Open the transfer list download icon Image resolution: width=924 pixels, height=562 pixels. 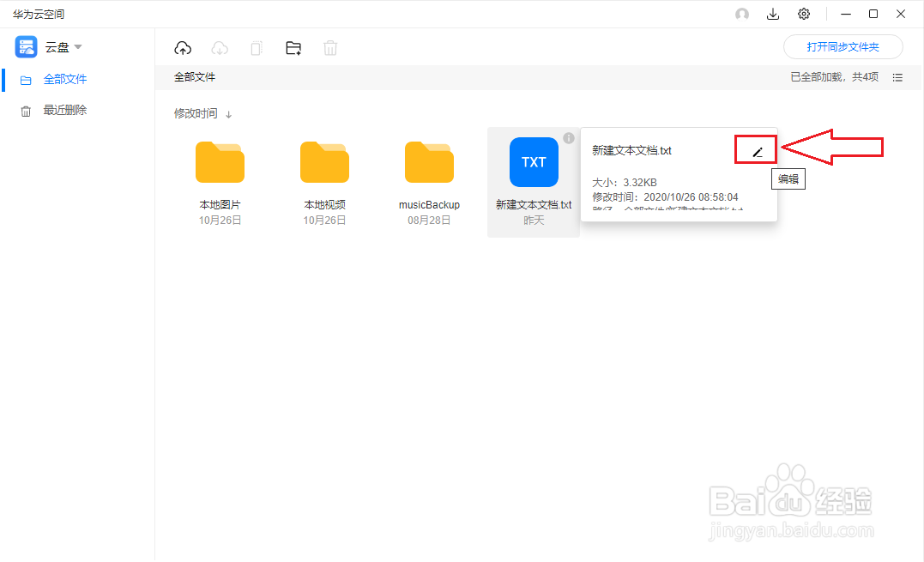(773, 14)
